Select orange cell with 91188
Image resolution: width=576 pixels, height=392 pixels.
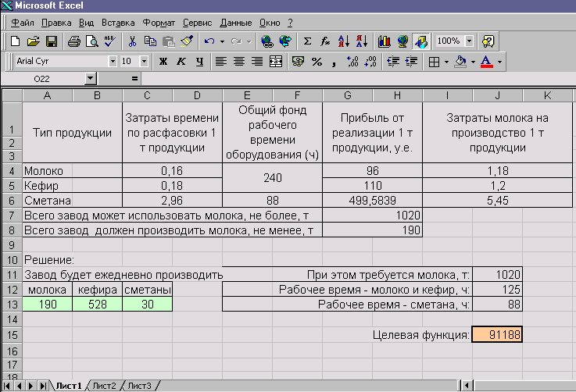coord(497,335)
